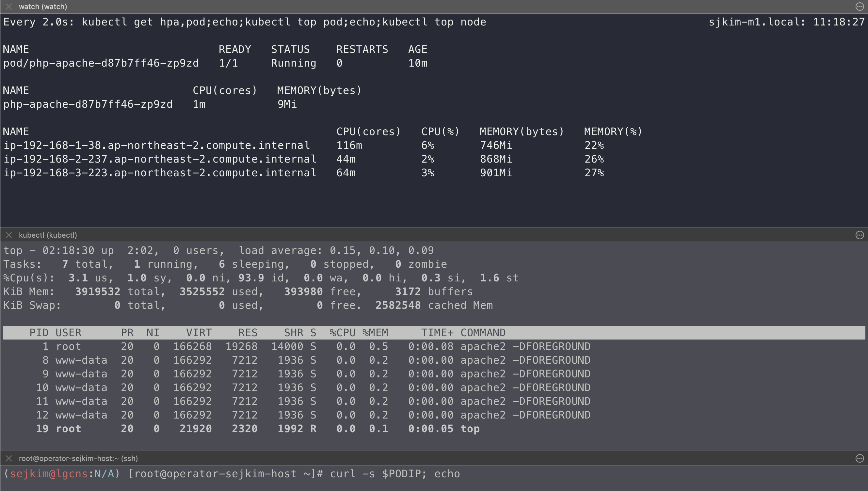Open the kubectl pane options menu
This screenshot has width=868, height=491.
coord(860,235)
